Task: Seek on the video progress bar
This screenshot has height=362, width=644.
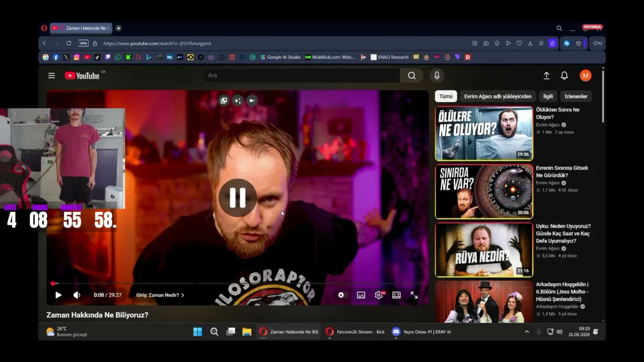Action: [x=237, y=284]
